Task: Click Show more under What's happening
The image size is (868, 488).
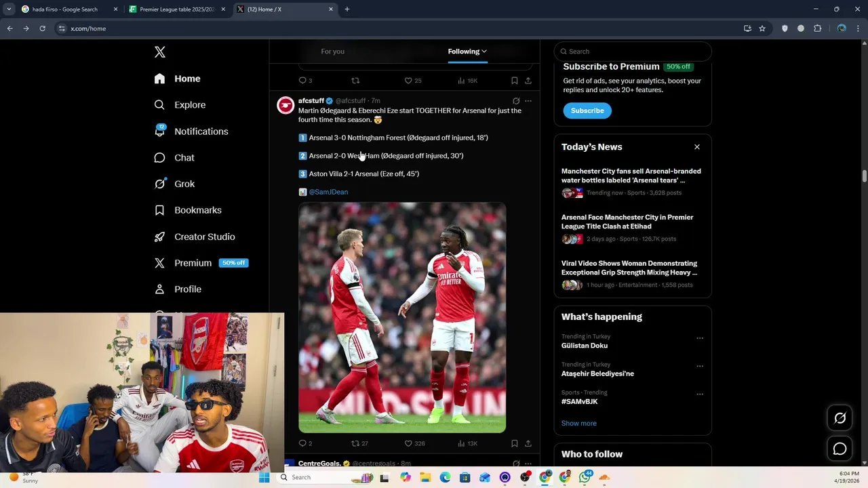Action: pos(579,424)
